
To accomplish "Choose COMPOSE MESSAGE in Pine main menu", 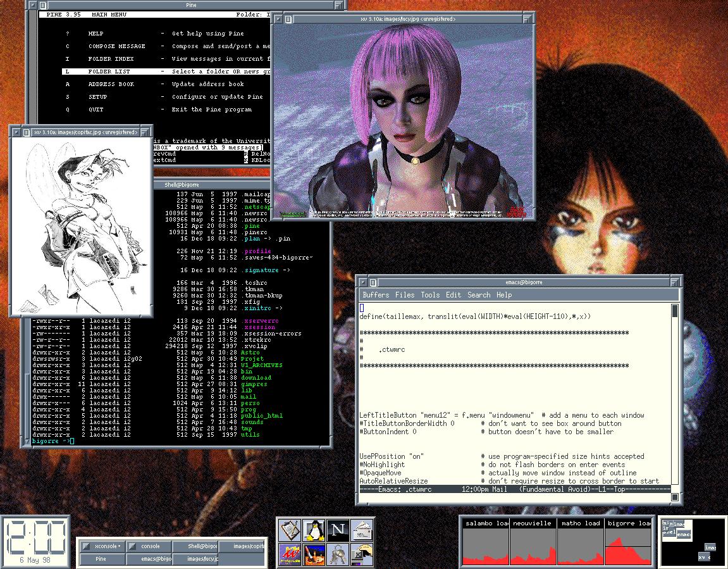I will (116, 46).
